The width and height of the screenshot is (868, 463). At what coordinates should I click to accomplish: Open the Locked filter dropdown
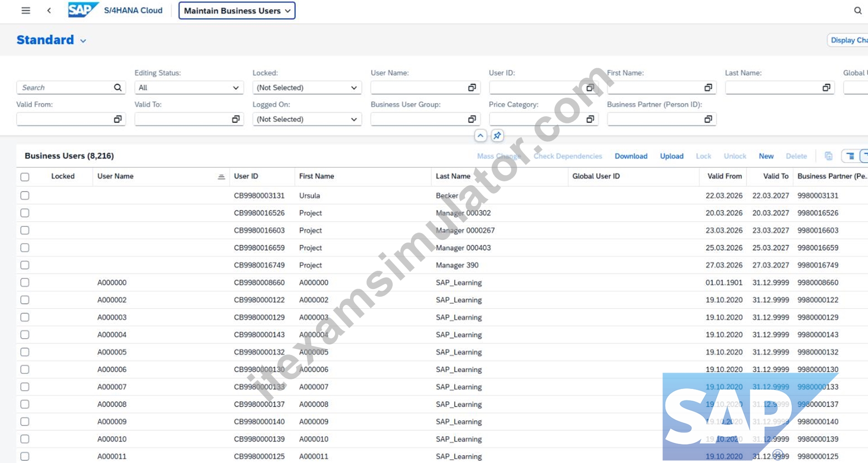307,87
